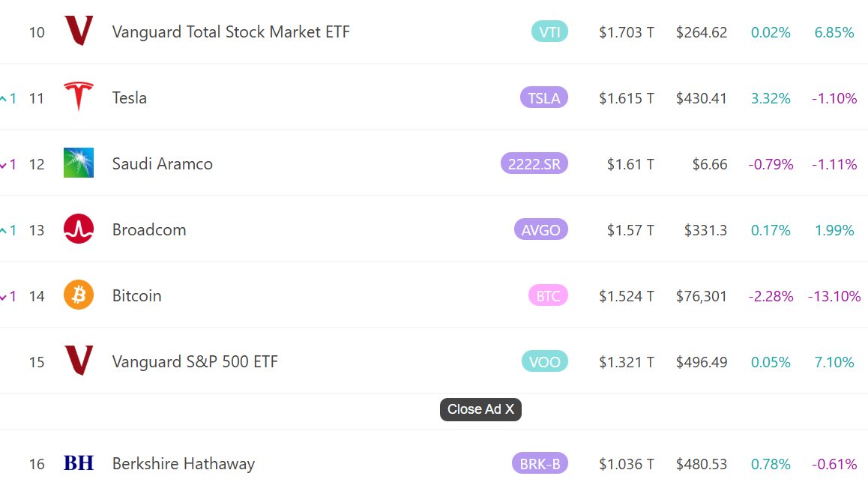Close the ad with Close Ad X

coord(480,409)
